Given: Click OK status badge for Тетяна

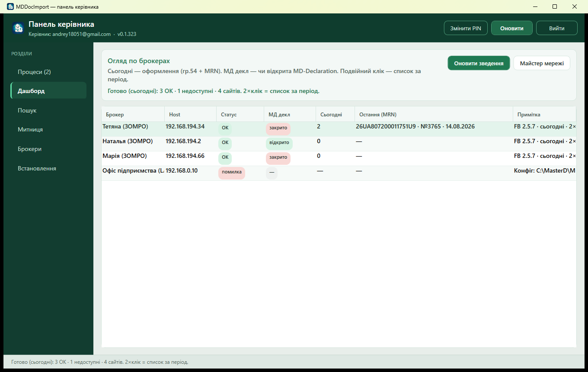Looking at the screenshot, I should [225, 128].
